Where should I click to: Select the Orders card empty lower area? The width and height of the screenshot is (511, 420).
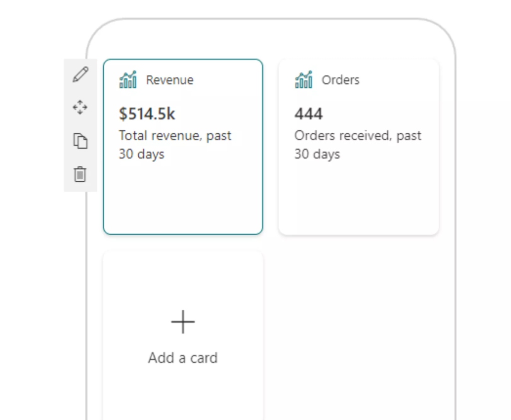coord(358,199)
